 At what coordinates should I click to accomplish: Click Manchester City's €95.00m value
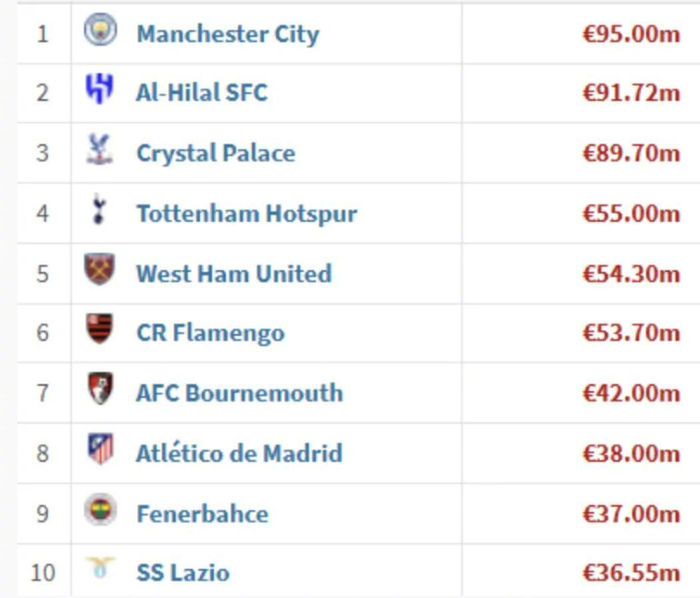tap(631, 34)
